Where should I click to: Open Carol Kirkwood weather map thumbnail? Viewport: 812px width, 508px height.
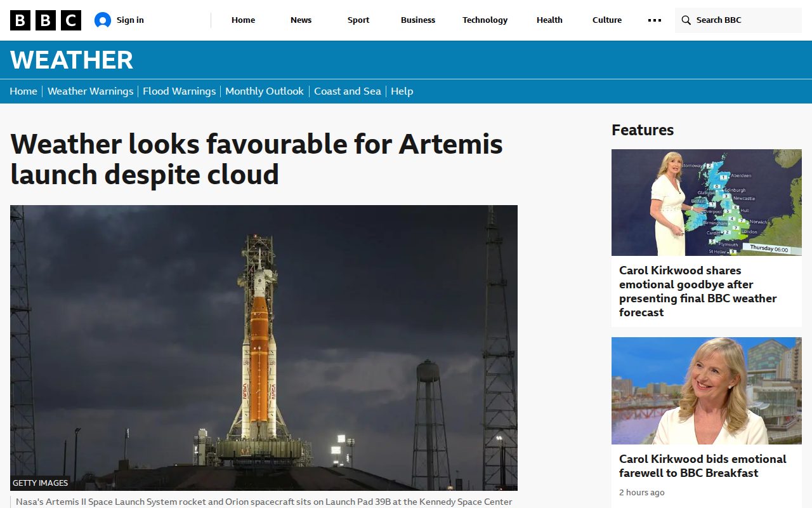coord(707,203)
